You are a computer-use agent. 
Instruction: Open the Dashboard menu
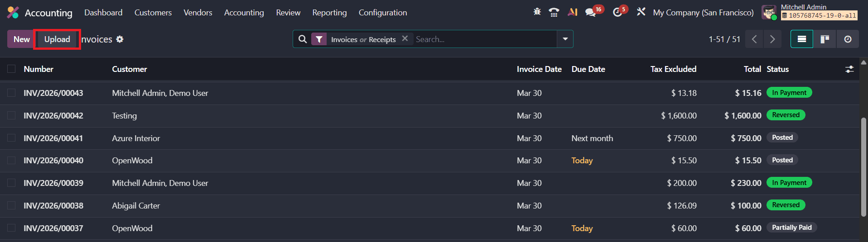[103, 13]
